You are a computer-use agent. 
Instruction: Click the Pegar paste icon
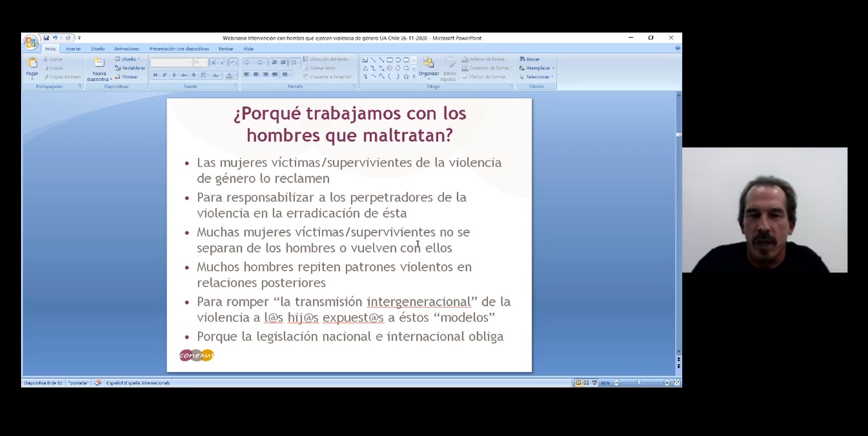tap(32, 63)
